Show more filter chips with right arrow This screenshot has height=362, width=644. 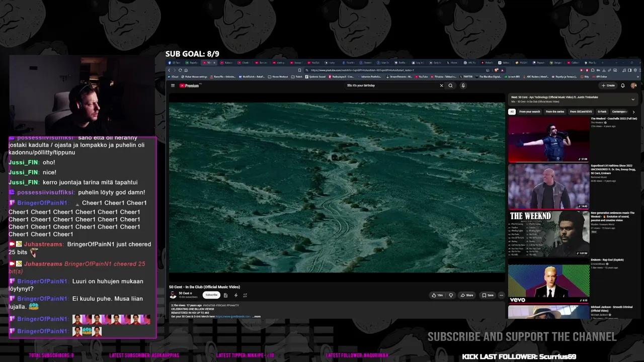pyautogui.click(x=633, y=112)
